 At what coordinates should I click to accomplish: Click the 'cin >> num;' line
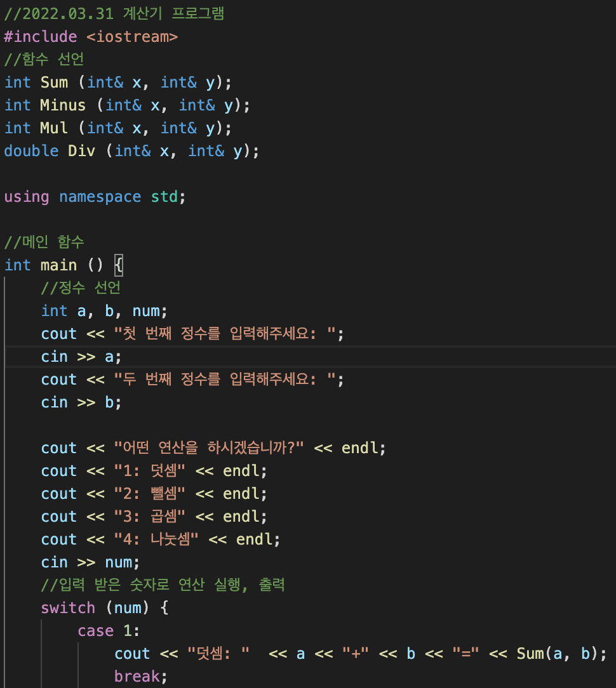pyautogui.click(x=90, y=562)
